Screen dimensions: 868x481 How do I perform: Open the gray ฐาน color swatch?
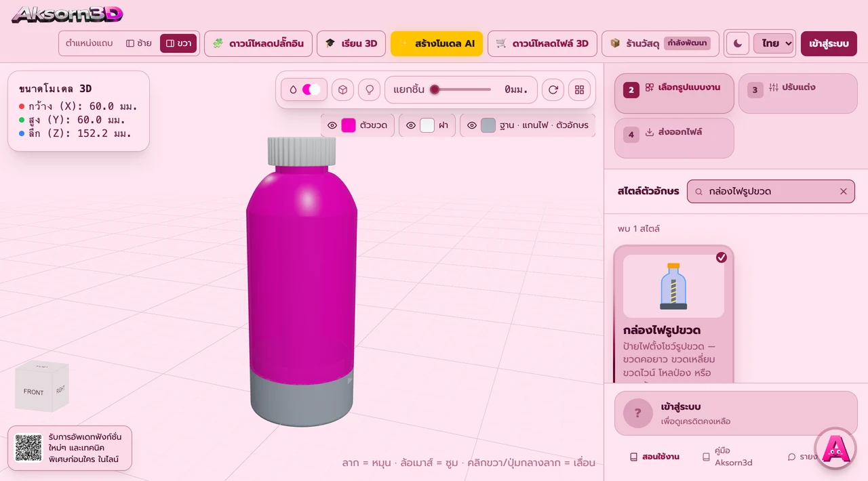tap(488, 125)
